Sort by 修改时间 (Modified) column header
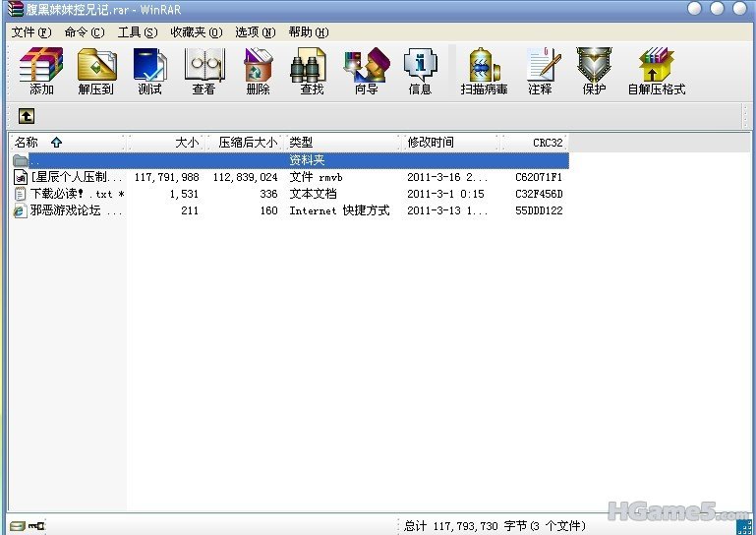Screen dimensions: 756x535 [431, 143]
